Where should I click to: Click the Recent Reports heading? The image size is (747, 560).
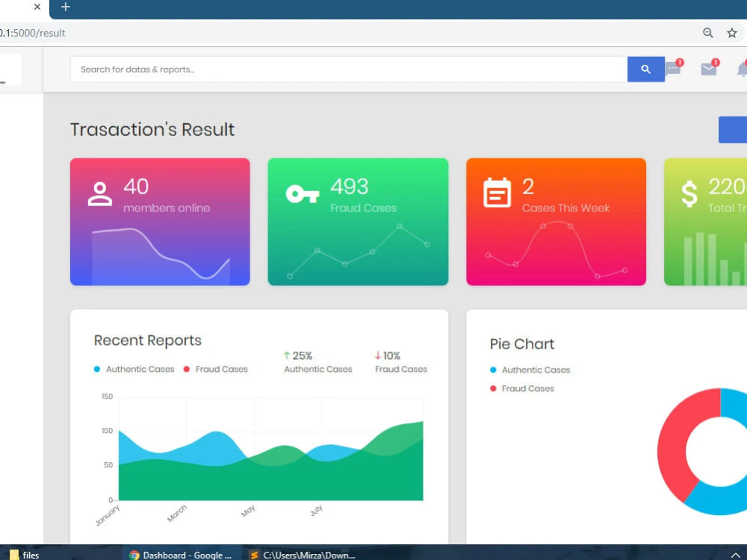(148, 340)
